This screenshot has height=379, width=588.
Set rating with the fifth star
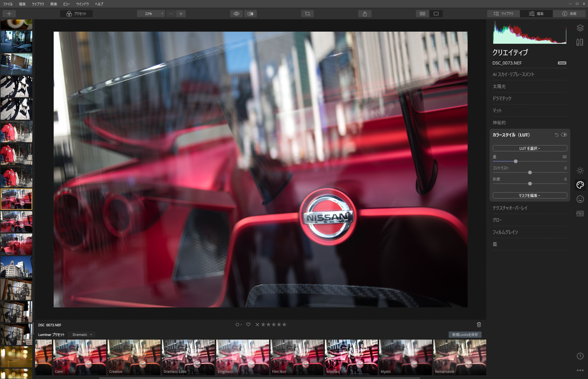tap(284, 325)
